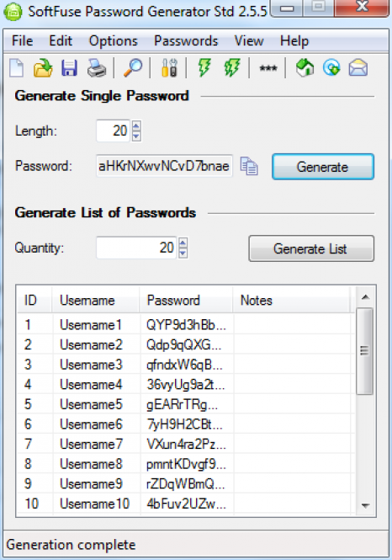This screenshot has width=392, height=560.
Task: Click the Generate List button
Action: tap(311, 248)
